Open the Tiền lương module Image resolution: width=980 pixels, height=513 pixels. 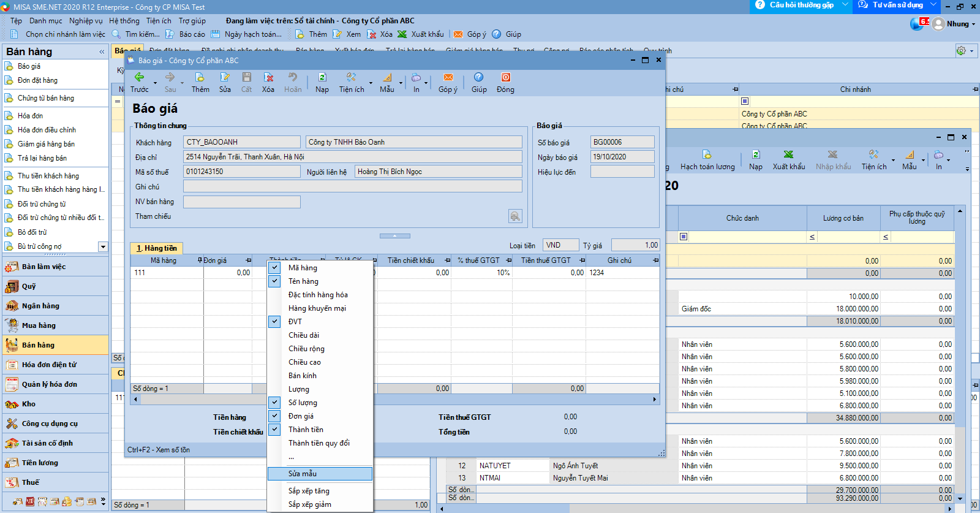(x=56, y=463)
